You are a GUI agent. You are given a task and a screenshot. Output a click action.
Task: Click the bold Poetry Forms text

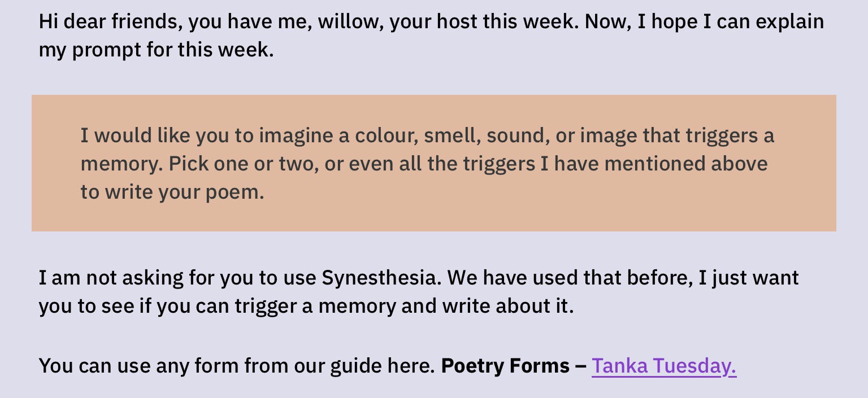click(x=505, y=366)
